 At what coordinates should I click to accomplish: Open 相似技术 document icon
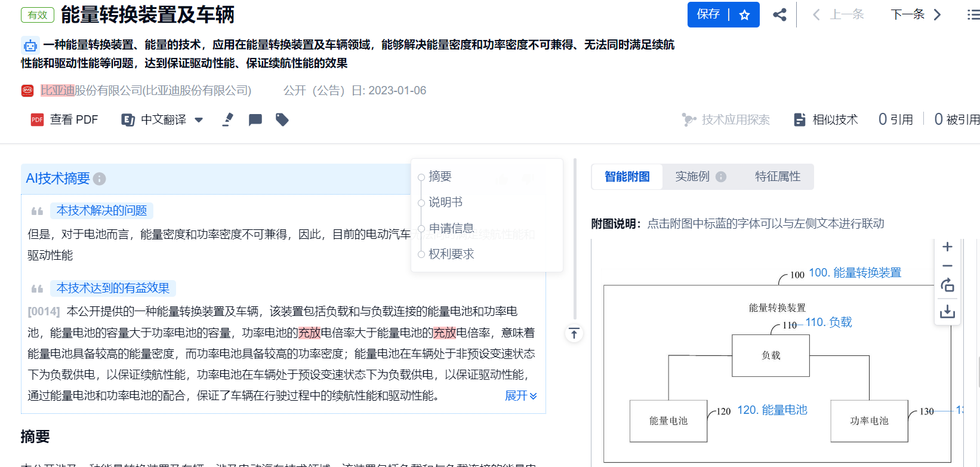pos(800,120)
